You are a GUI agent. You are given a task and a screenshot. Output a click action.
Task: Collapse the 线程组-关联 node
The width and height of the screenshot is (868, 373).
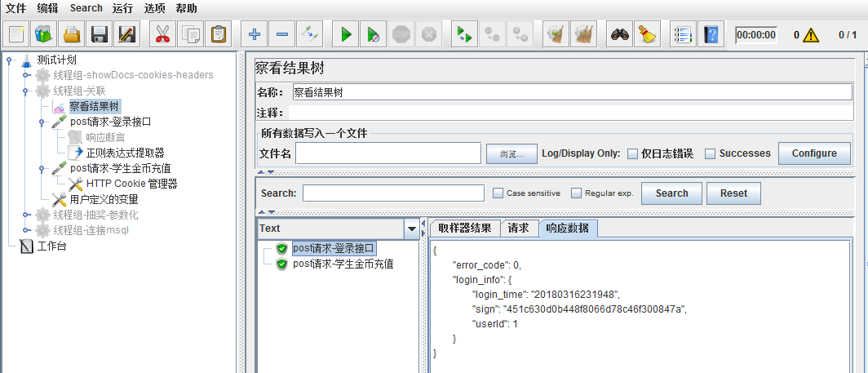pos(25,91)
